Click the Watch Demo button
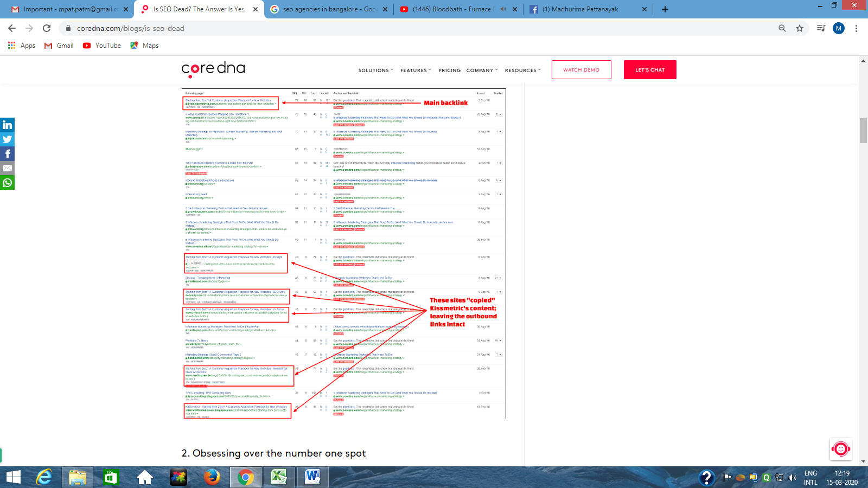The image size is (868, 488). coord(582,70)
